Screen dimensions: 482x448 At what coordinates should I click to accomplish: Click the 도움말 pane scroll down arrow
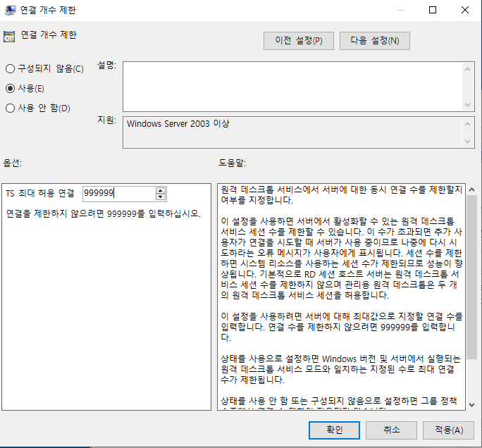tap(472, 404)
